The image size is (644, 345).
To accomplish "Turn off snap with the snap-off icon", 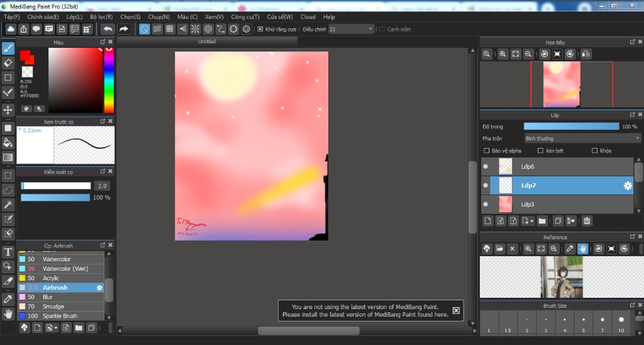I will pyautogui.click(x=144, y=29).
